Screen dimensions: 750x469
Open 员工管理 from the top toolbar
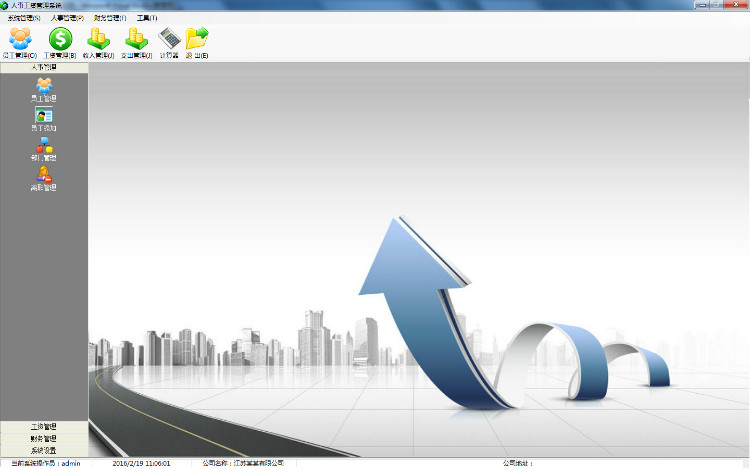(20, 43)
